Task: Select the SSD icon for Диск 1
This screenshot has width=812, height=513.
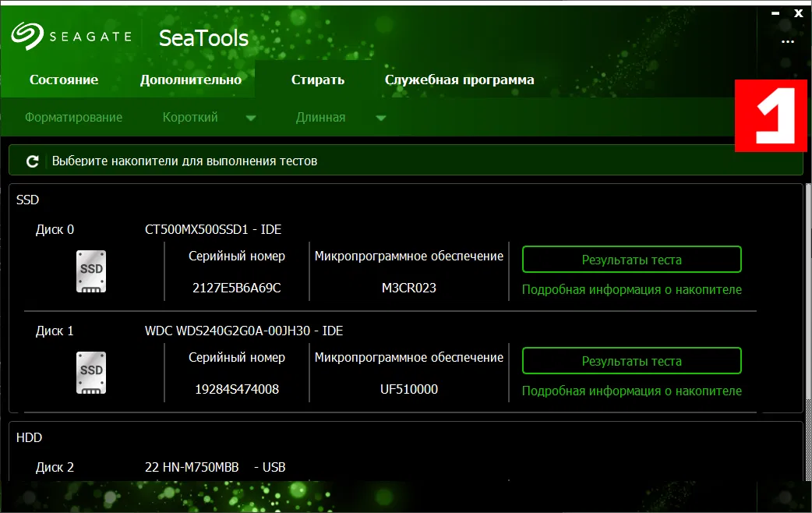Action: 91,373
